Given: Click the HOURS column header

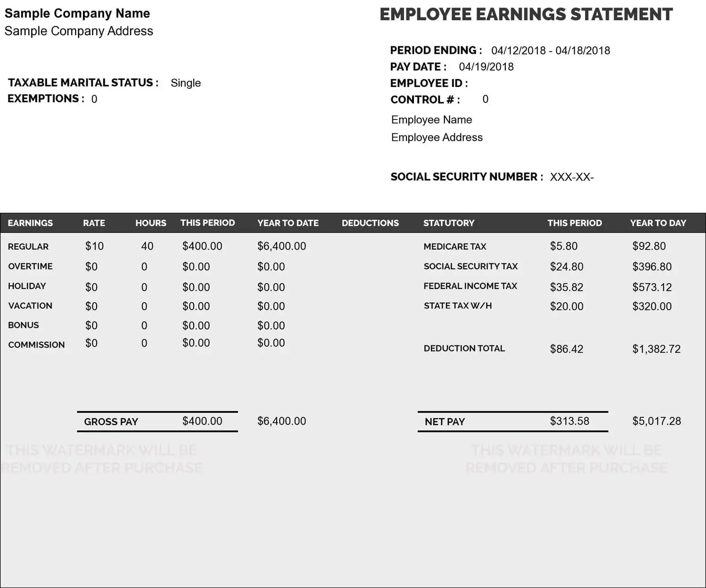Looking at the screenshot, I should coord(150,223).
